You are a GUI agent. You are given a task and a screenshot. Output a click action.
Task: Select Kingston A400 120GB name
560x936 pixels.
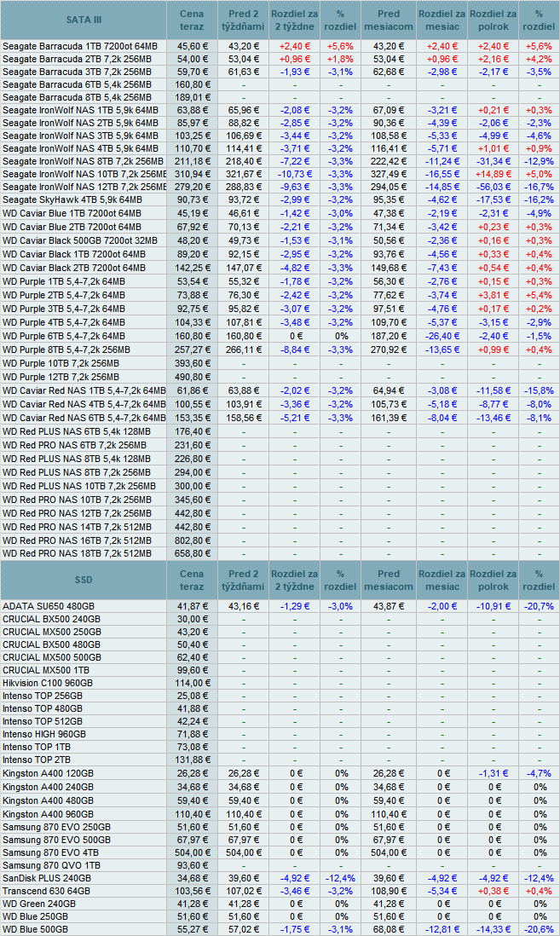[x=48, y=774]
